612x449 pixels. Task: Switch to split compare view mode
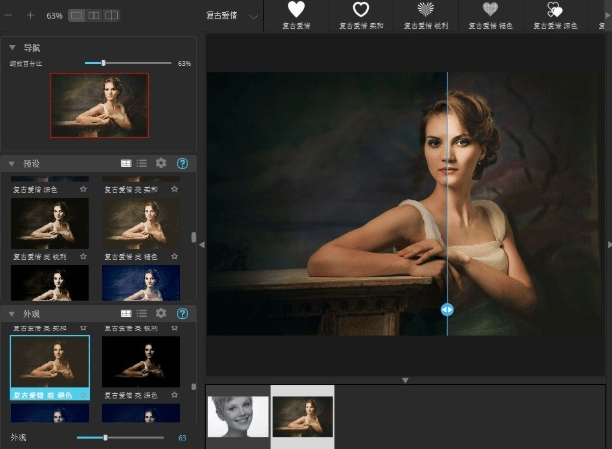[x=111, y=16]
